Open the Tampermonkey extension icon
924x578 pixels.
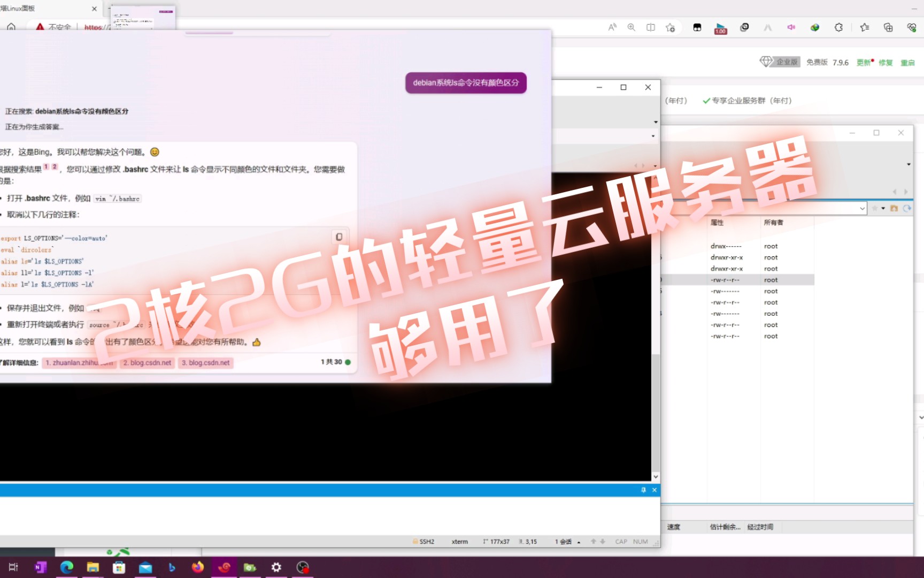point(697,27)
